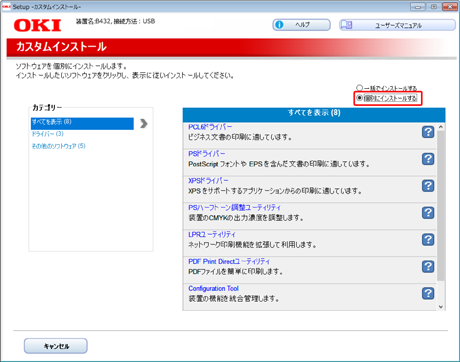This screenshot has width=460, height=362.
Task: Open help for PCL6ドライバー
Action: (428, 132)
